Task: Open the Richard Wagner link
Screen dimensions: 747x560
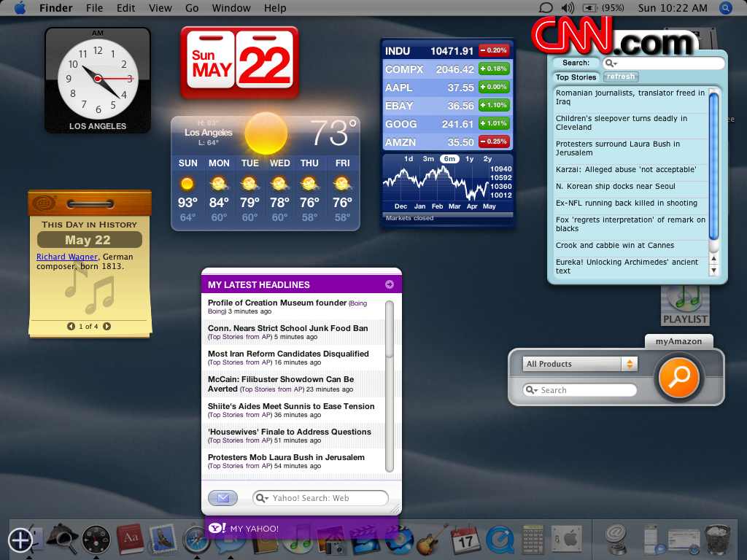Action: click(x=66, y=257)
